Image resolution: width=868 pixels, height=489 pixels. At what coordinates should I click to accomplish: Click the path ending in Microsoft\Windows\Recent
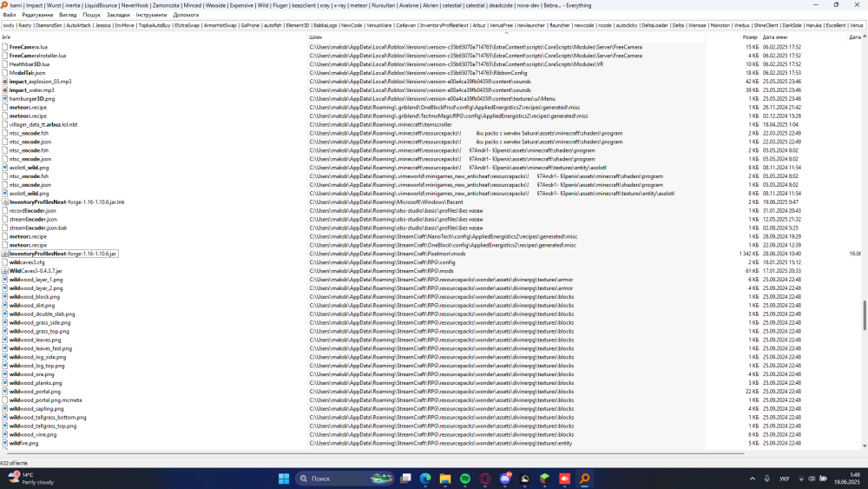[x=386, y=202]
